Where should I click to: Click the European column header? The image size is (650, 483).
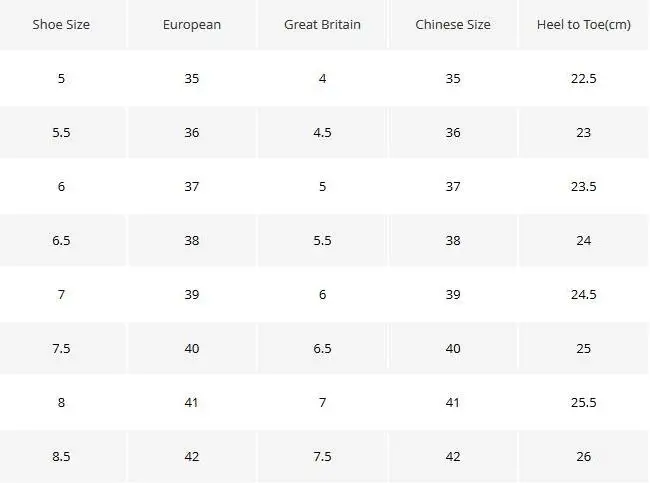(x=192, y=24)
